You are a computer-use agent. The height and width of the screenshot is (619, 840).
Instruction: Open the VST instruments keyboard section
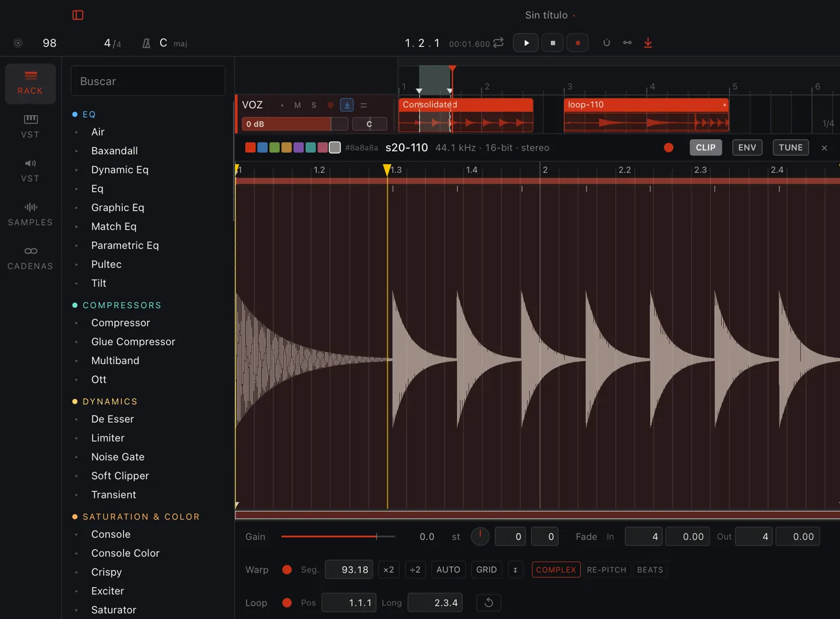[x=31, y=127]
